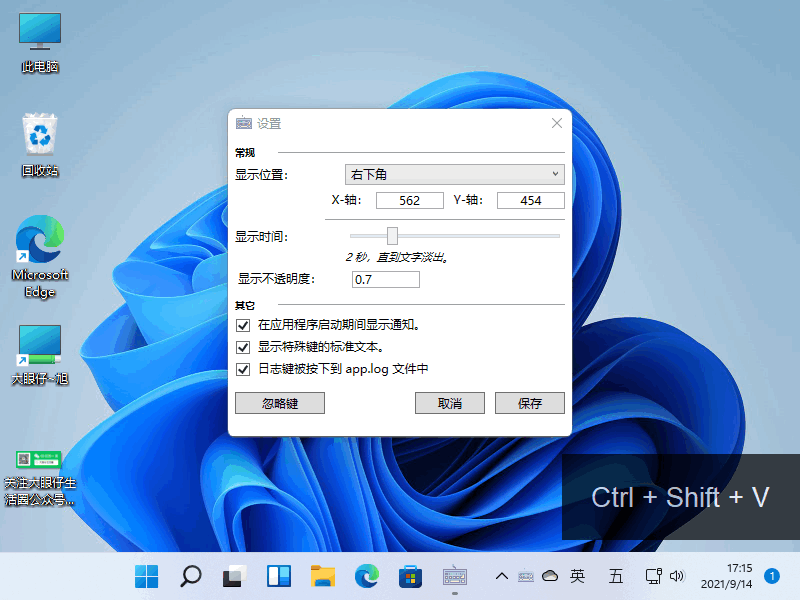This screenshot has width=800, height=600.
Task: Toggle 日志键被按下到 app.log checkbox
Action: (x=243, y=369)
